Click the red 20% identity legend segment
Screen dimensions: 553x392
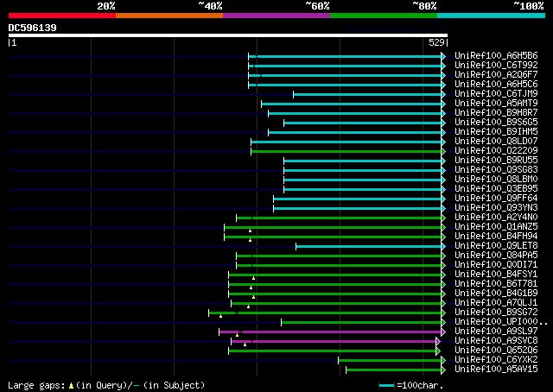[62, 16]
